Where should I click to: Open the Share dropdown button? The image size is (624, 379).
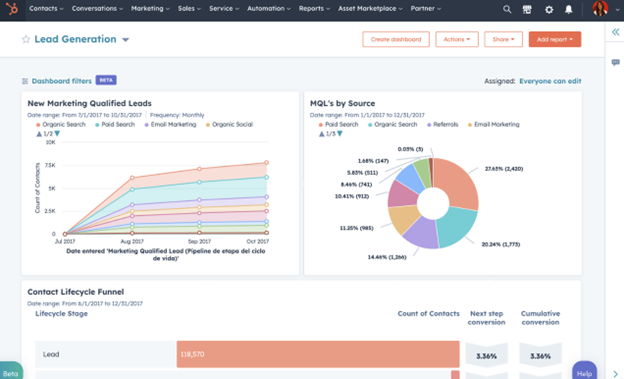pos(503,39)
